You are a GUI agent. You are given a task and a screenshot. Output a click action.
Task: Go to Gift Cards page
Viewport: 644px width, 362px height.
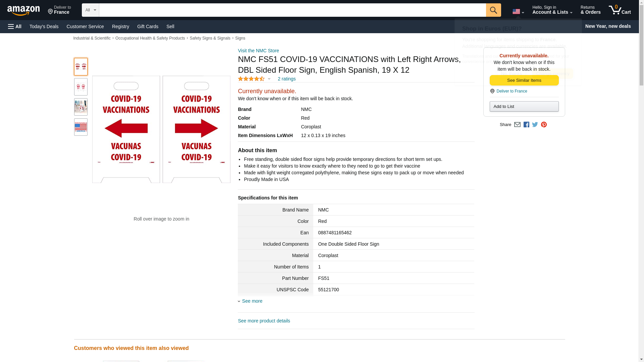[x=148, y=26]
